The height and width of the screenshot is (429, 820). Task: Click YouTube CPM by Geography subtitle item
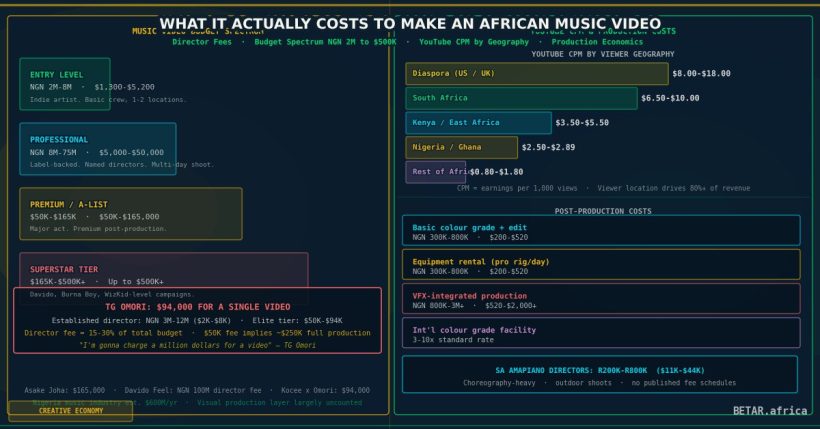pyautogui.click(x=474, y=42)
